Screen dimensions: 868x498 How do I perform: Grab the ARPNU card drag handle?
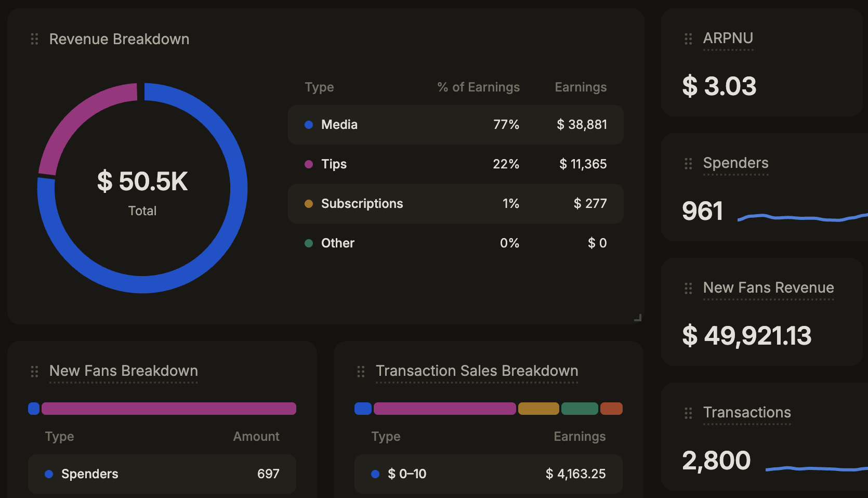coord(688,39)
